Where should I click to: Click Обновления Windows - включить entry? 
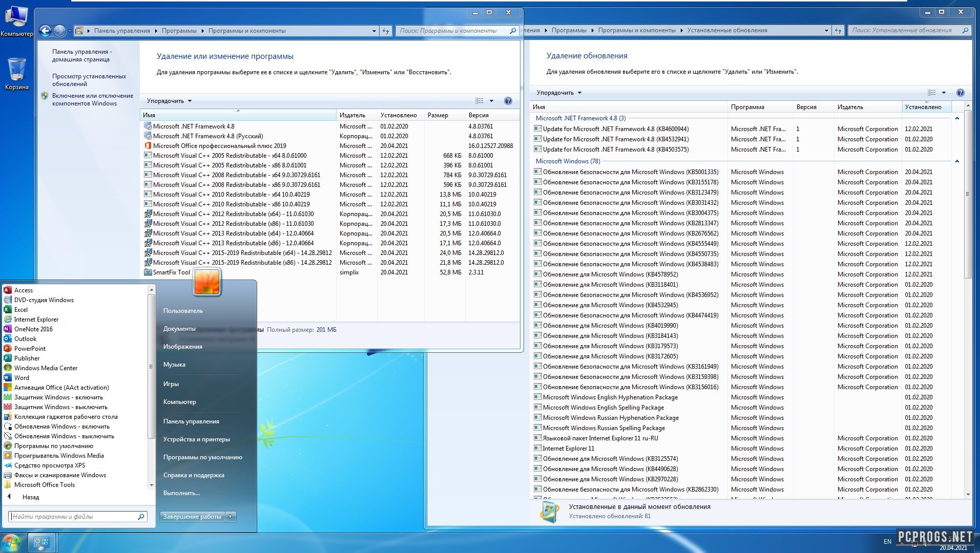61,426
